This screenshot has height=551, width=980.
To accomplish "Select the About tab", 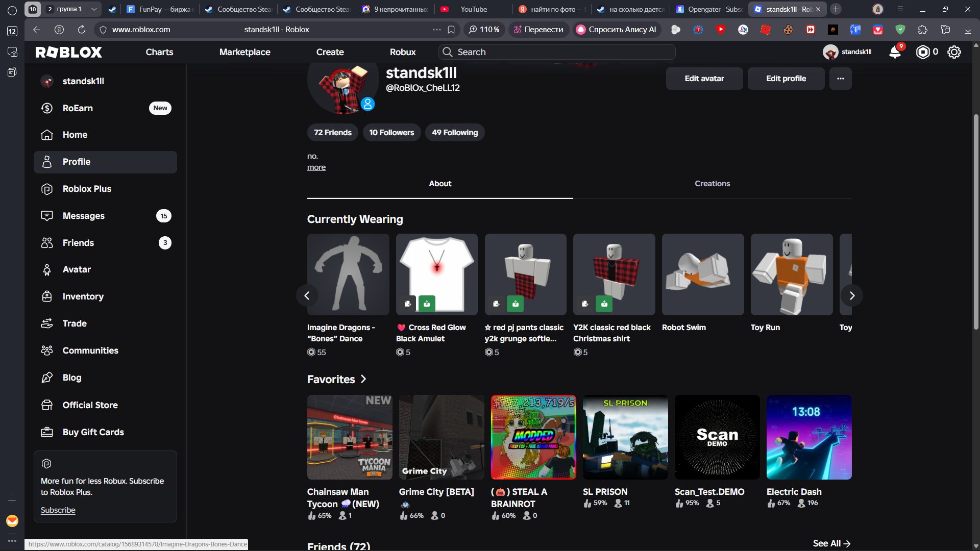I will (440, 184).
